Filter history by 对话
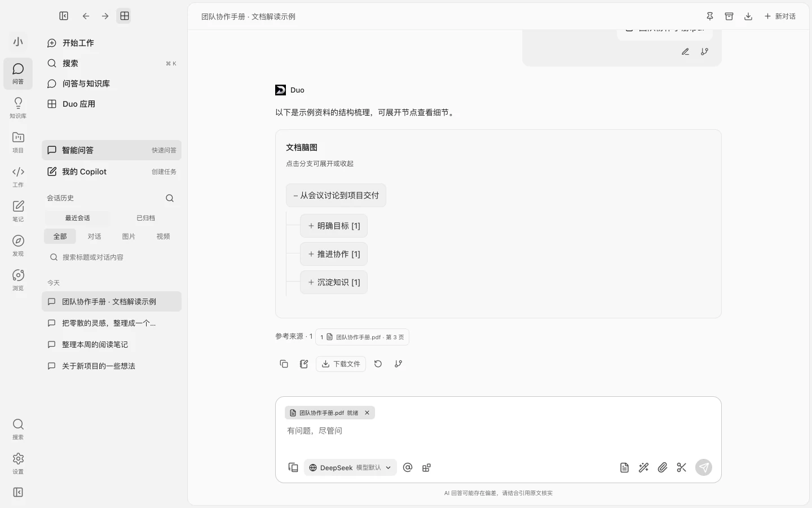Image resolution: width=812 pixels, height=508 pixels. click(x=94, y=237)
